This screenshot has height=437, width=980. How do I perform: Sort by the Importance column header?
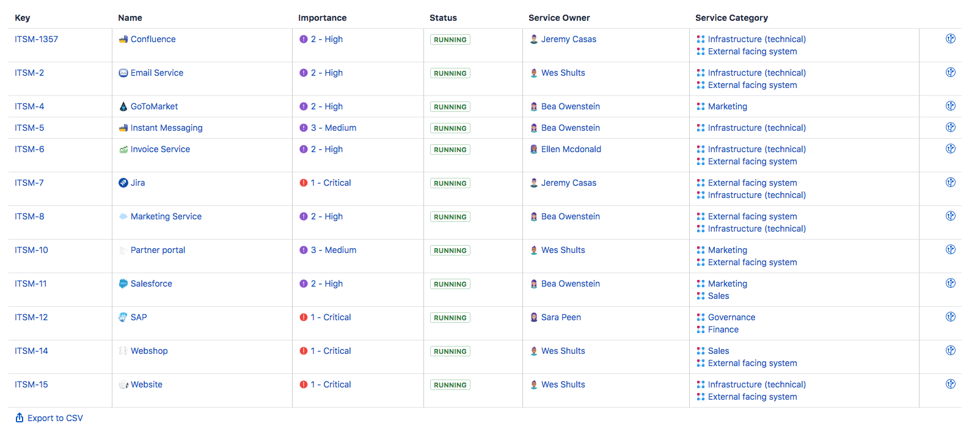pyautogui.click(x=322, y=18)
